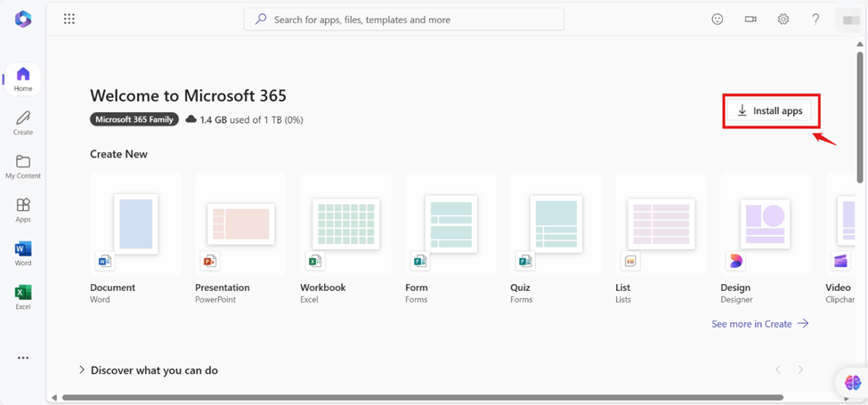Launch Excel from the sidebar
The height and width of the screenshot is (405, 868).
[x=23, y=298]
